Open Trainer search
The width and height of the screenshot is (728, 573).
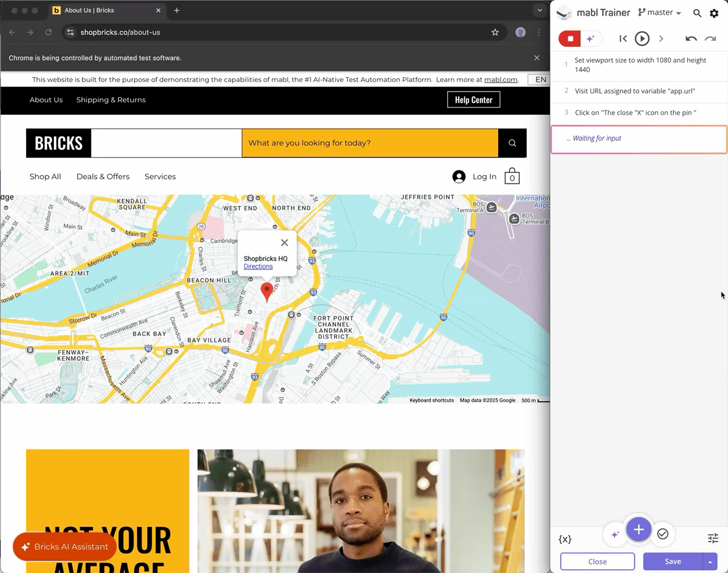pos(697,13)
